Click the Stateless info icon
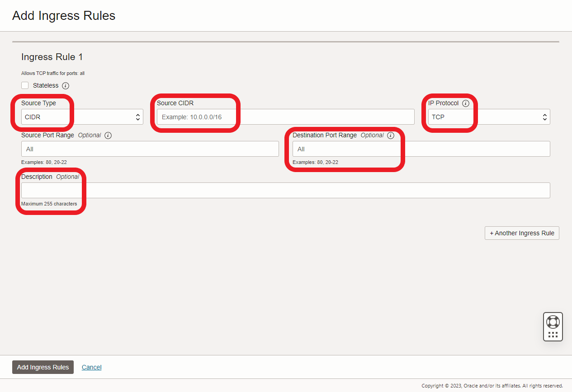The height and width of the screenshot is (392, 572). click(66, 86)
